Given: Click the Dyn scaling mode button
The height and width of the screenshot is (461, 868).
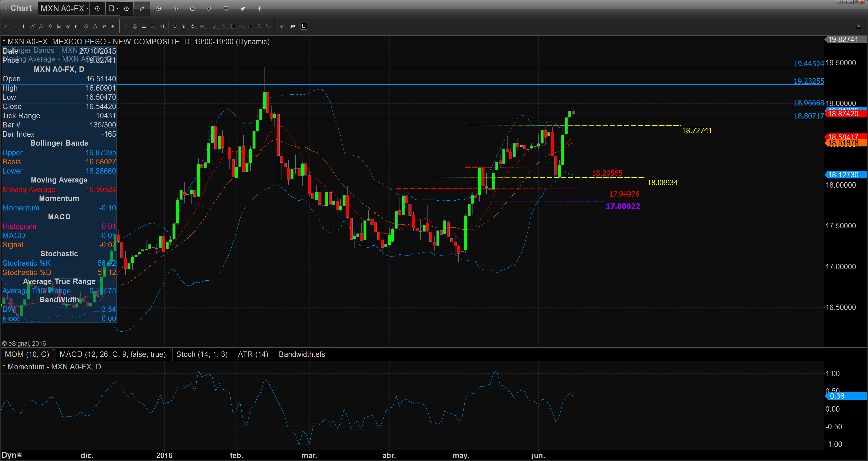Looking at the screenshot, I should click(x=12, y=455).
